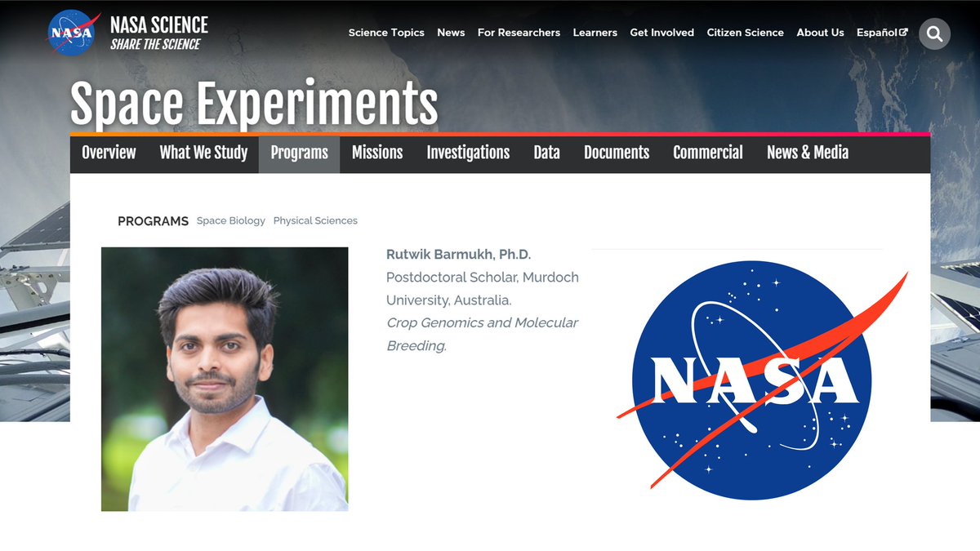The height and width of the screenshot is (551, 980).
Task: Click the external link icon beside Español
Action: [904, 33]
